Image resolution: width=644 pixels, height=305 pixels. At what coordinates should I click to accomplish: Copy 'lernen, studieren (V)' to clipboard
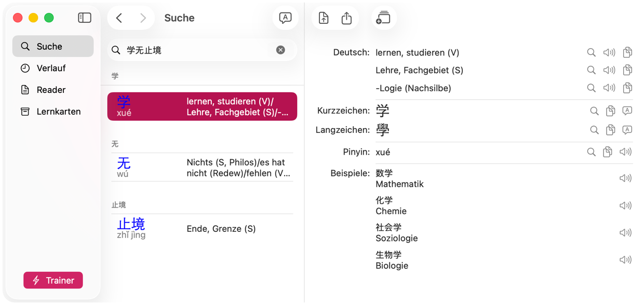627,52
